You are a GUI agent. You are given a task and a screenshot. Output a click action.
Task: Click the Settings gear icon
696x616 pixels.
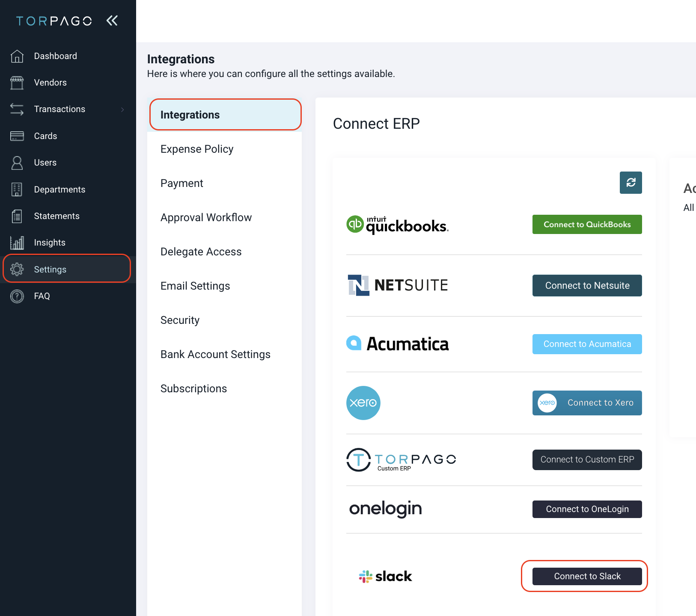click(x=17, y=269)
